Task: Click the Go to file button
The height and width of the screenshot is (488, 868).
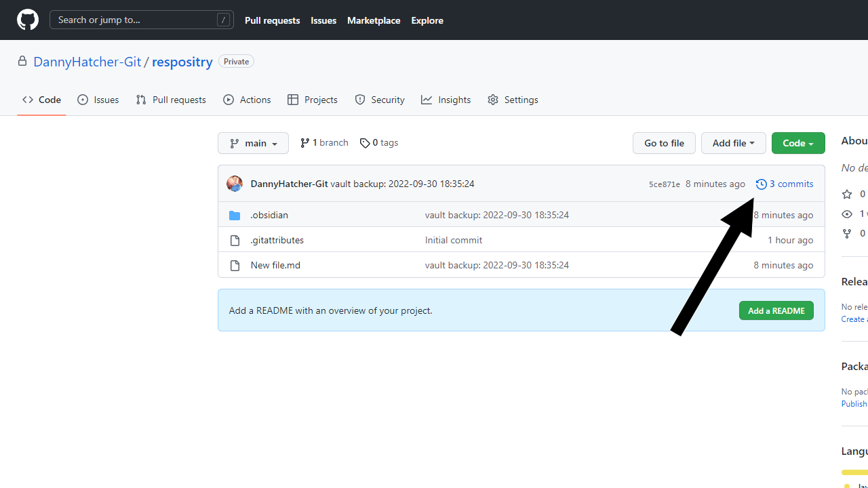Action: point(664,143)
